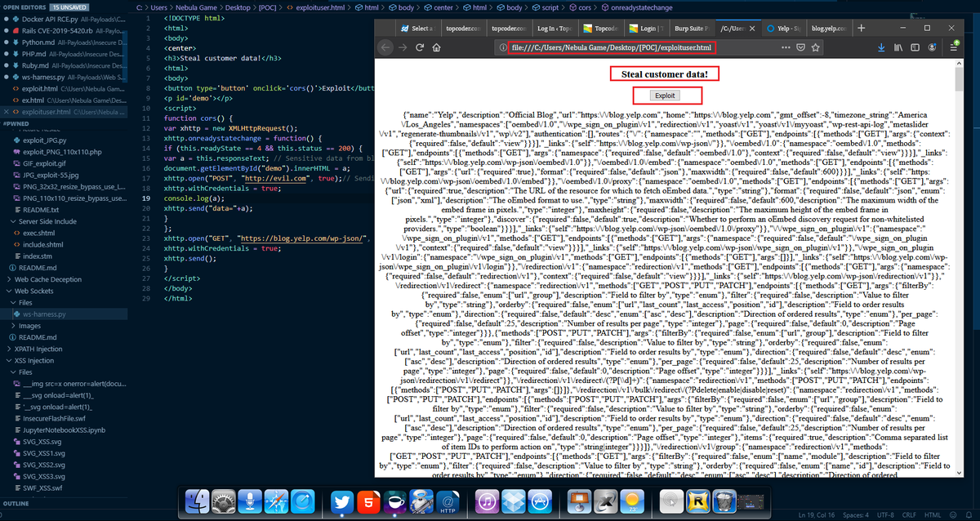Screen dimensions: 980x521
Task: Click the http://evil.com link in code
Action: click(275, 178)
